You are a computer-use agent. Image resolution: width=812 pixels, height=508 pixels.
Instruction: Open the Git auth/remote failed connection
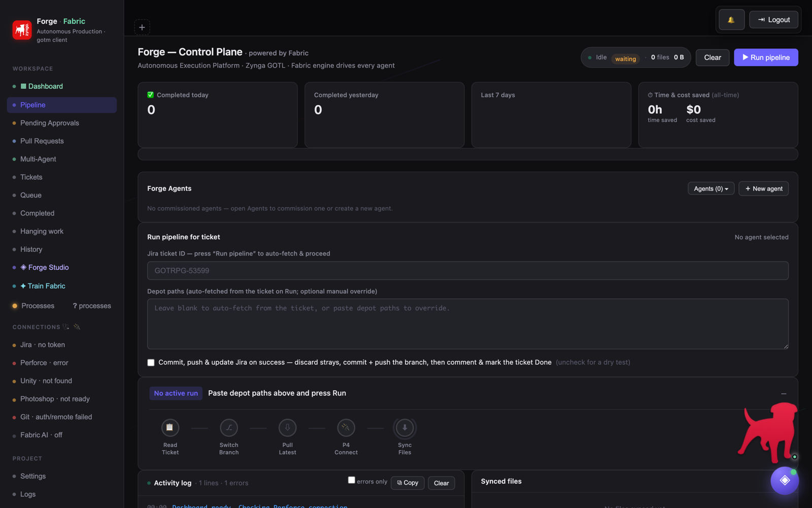tap(62, 417)
